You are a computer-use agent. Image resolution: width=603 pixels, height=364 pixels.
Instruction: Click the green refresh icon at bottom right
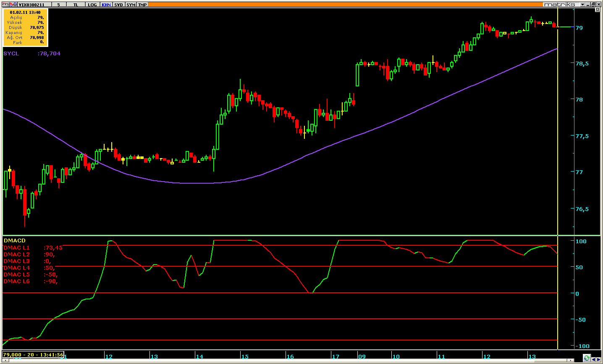coord(586,358)
